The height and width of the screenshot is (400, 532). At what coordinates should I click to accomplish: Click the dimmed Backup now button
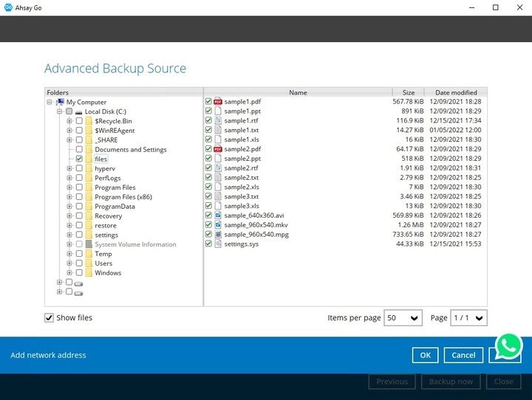click(451, 382)
